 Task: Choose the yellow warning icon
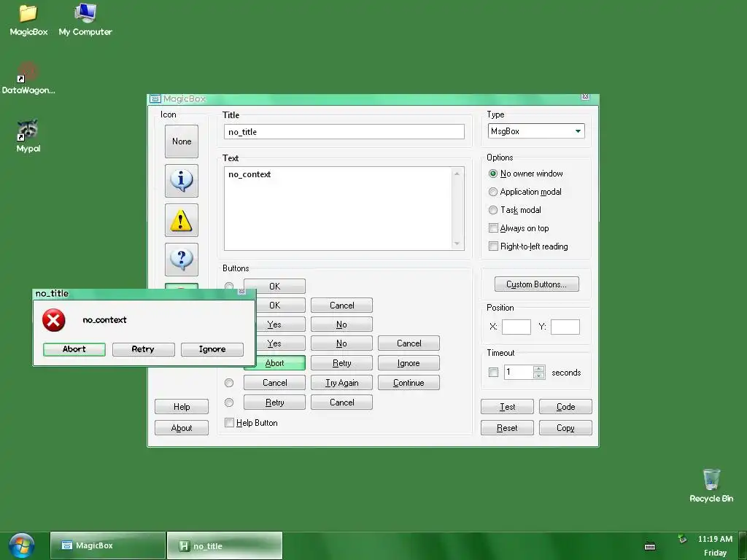(x=182, y=220)
